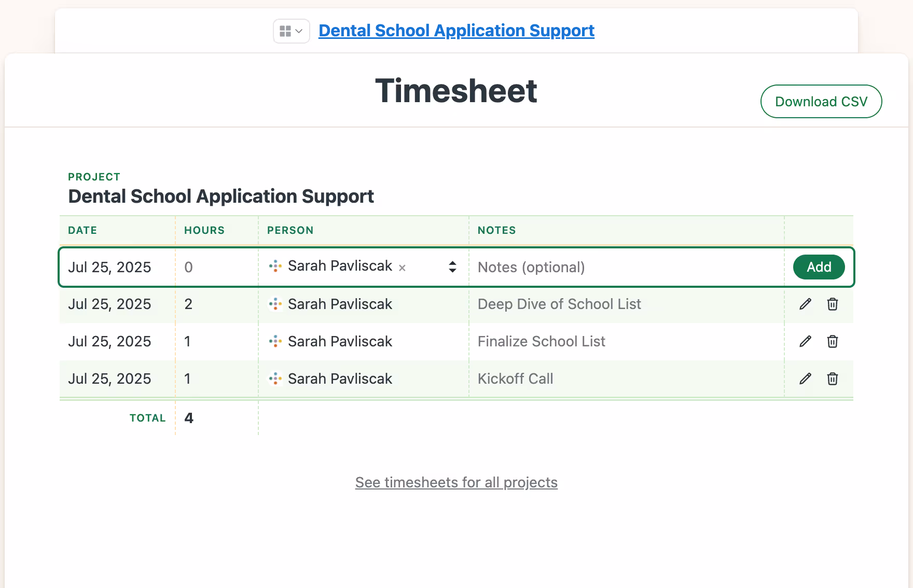Delete the Finalize School List entry
This screenshot has width=913, height=588.
pyautogui.click(x=832, y=341)
